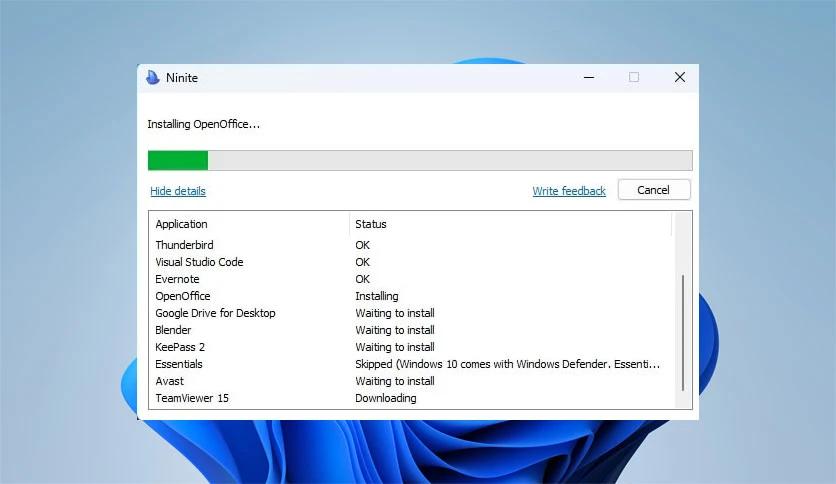Close the Ninite window
The width and height of the screenshot is (836, 484).
[680, 78]
